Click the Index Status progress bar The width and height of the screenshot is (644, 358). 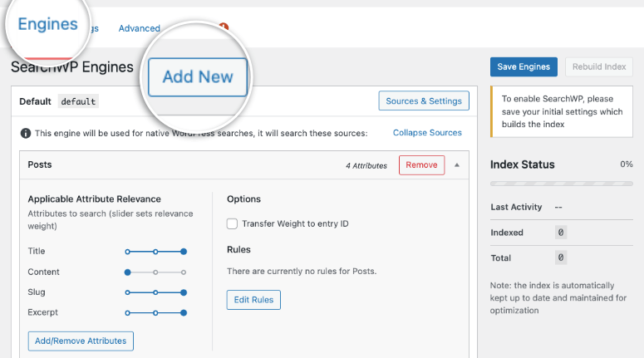[x=562, y=184]
